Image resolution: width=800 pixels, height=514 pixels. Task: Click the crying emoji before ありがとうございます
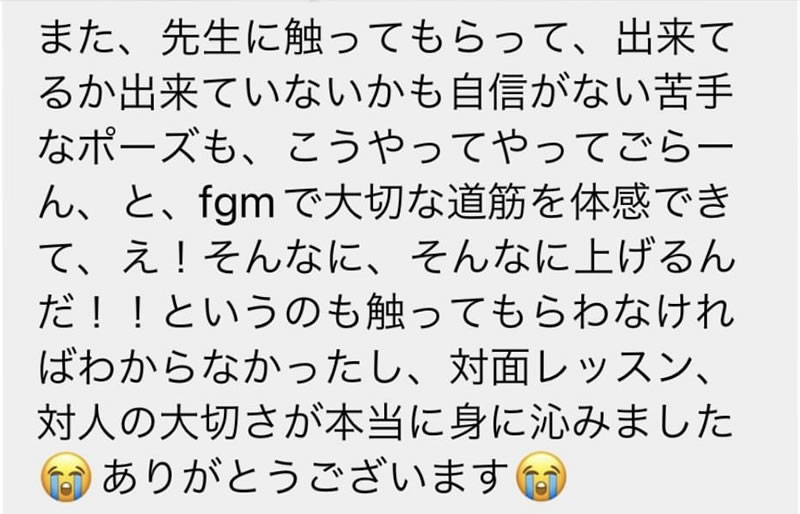[x=66, y=477]
